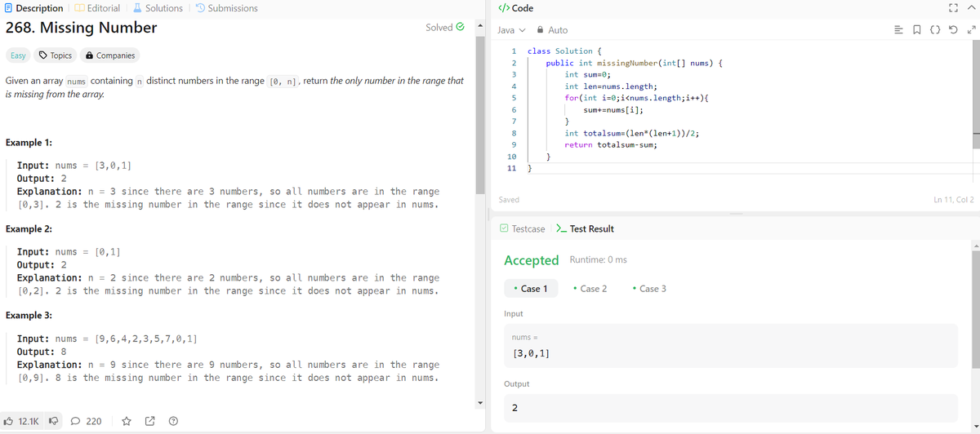Click line number 1 in the gutter
Screen dimensions: 980x434
click(514, 51)
